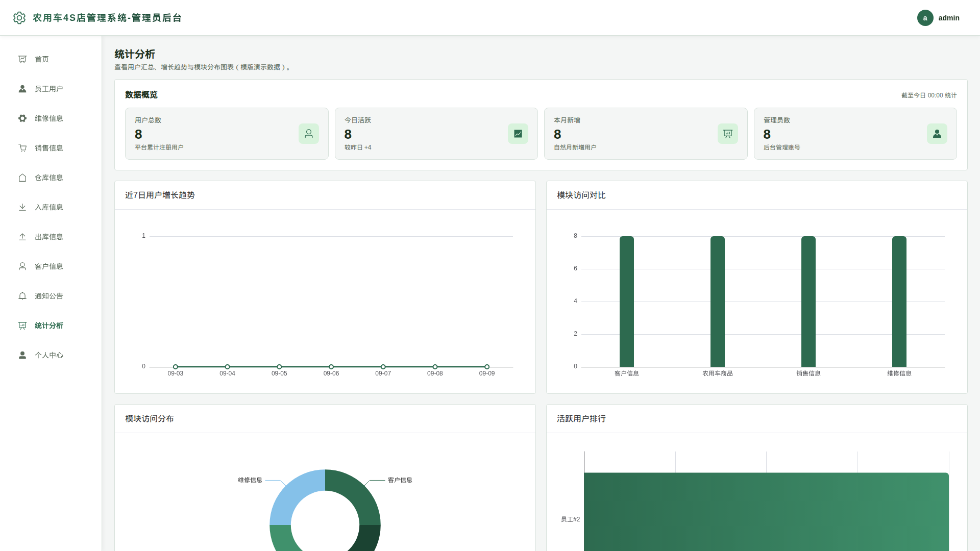
Task: Open 首页 menu item
Action: pyautogui.click(x=51, y=59)
